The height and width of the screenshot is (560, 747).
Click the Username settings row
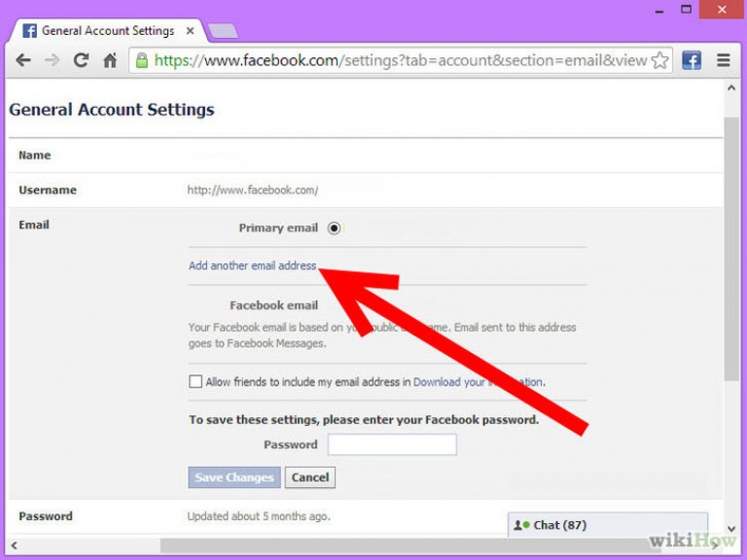pos(366,190)
